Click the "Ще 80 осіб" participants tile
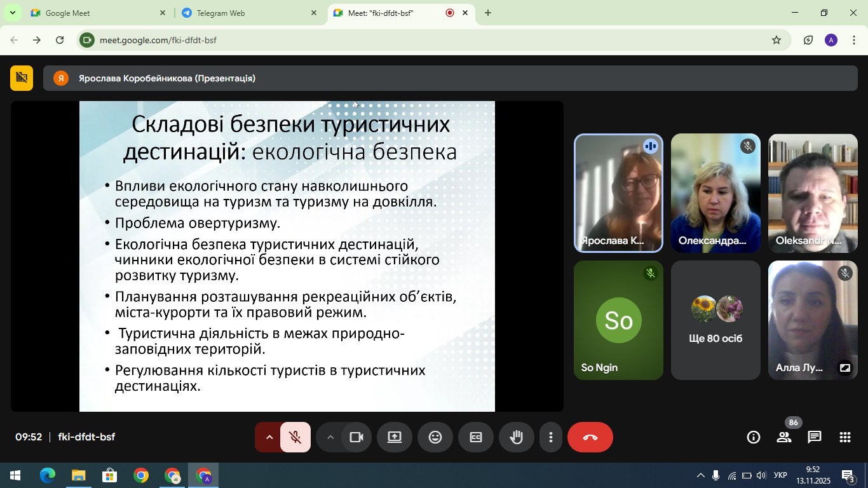 tap(715, 320)
